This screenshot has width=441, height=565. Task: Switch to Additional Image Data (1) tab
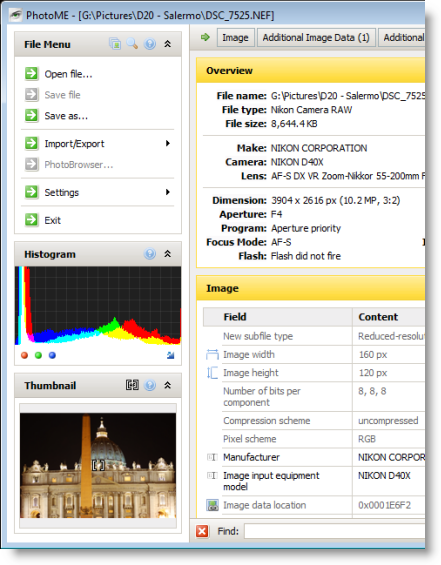316,37
